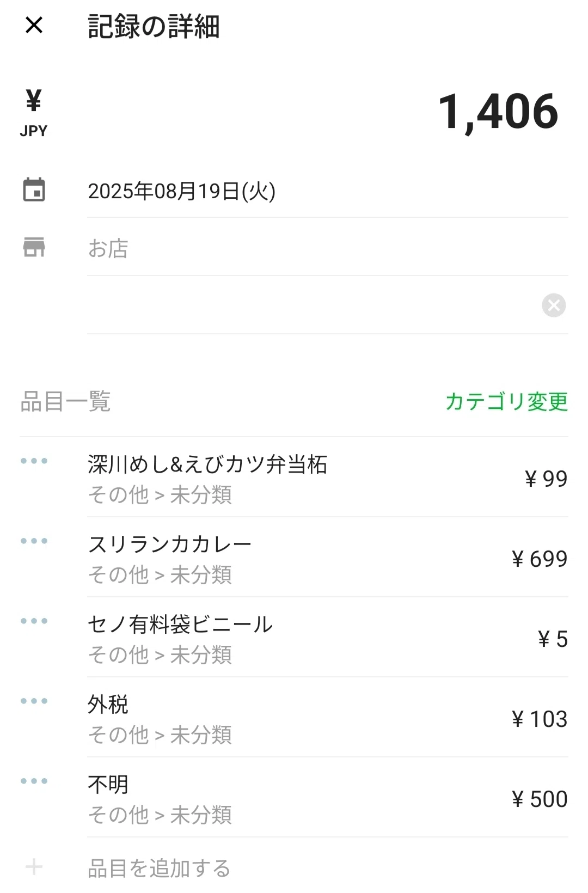Tap カテゴリ変更 to change categories
588x893 pixels.
[x=506, y=402]
